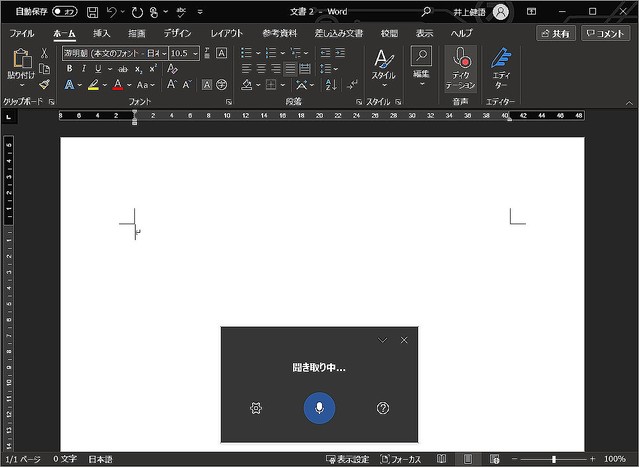Toggle Italic formatting
Viewport: 639px width, 467px height.
(84, 69)
